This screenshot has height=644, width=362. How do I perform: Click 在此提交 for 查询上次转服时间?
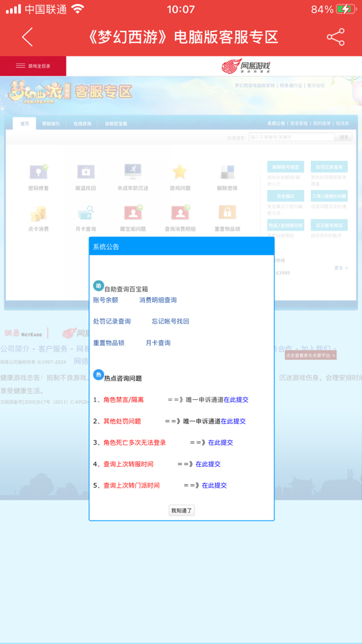pos(208,464)
